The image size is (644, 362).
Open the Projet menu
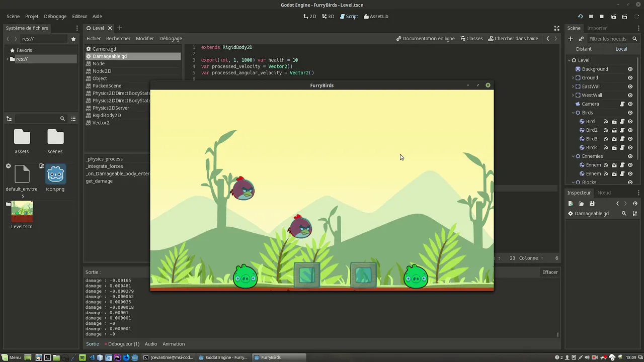[32, 17]
